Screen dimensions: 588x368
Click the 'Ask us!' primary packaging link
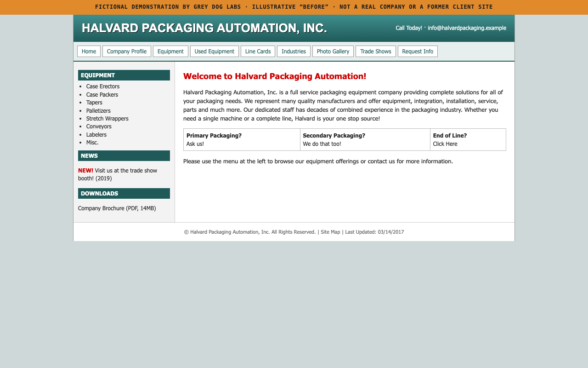pyautogui.click(x=195, y=144)
